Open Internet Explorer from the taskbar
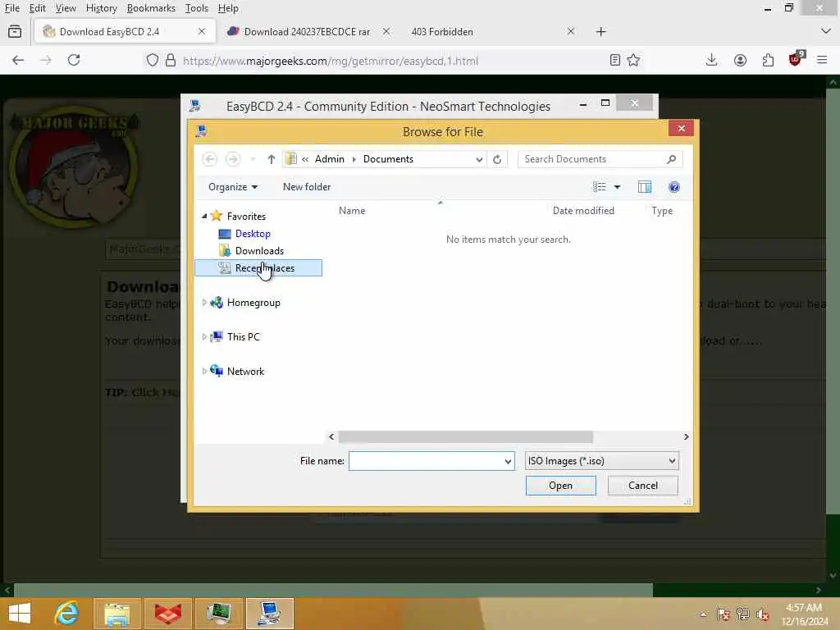 coord(66,614)
